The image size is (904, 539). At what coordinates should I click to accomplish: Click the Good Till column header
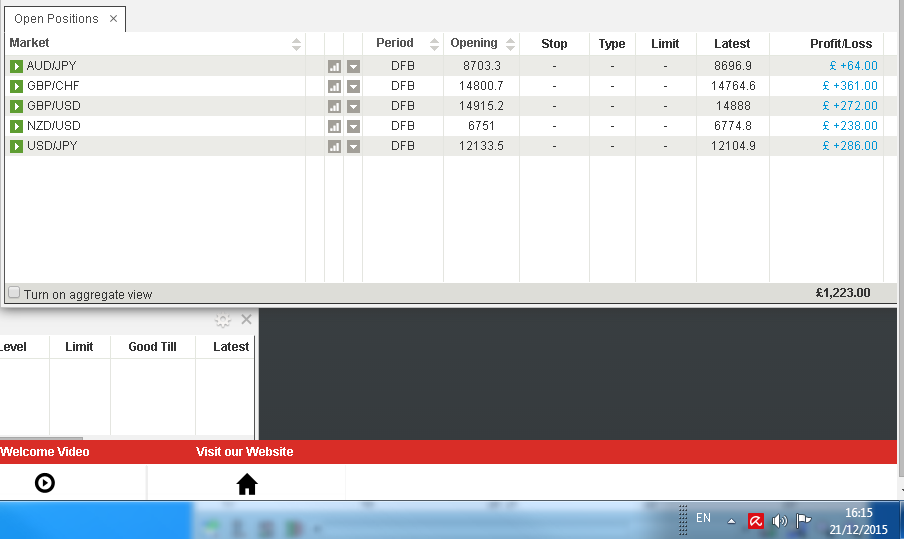pyautogui.click(x=152, y=347)
